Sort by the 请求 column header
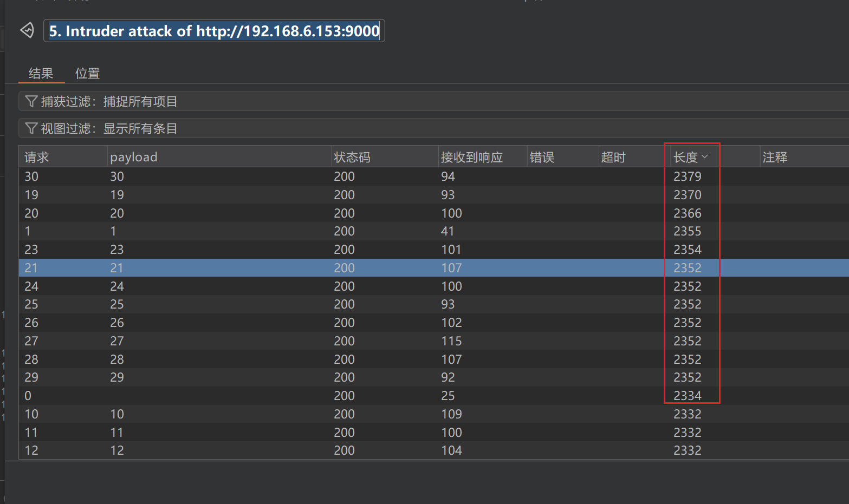The width and height of the screenshot is (849, 504). point(37,158)
